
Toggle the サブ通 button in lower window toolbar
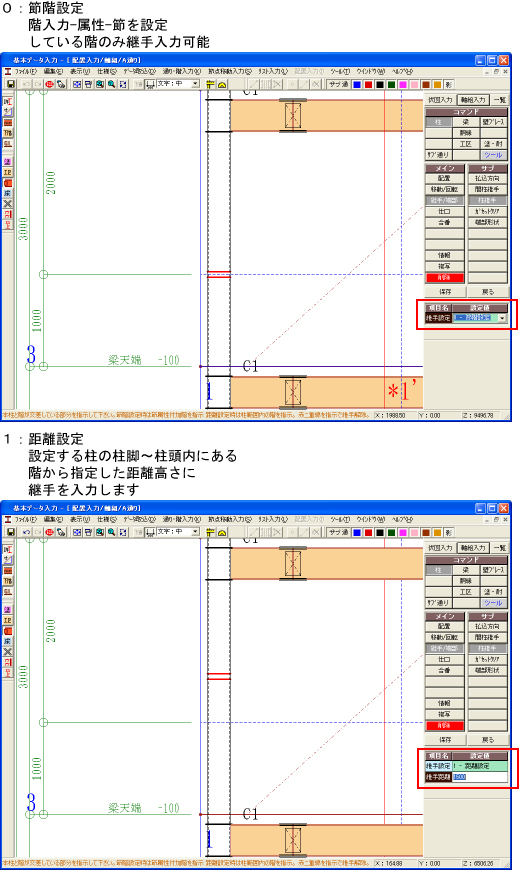(x=339, y=532)
